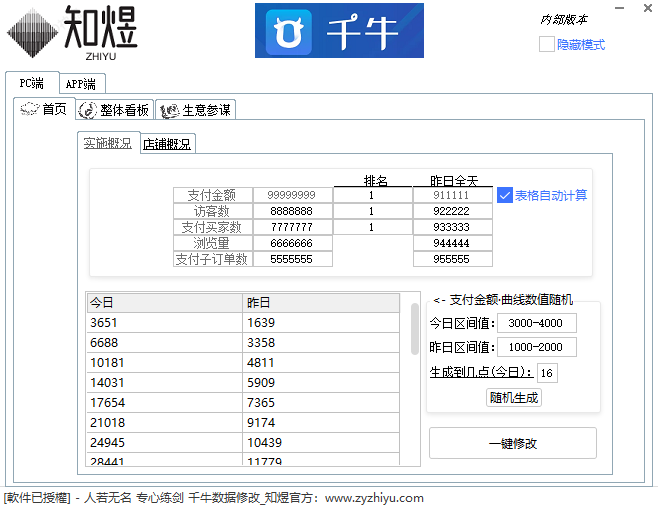Click the 今日 column header
Screen dimensions: 658x508
click(164, 302)
